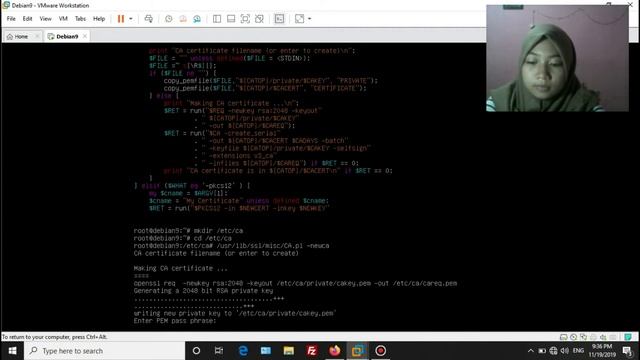
Task: Close the Home tab
Action: point(37,36)
